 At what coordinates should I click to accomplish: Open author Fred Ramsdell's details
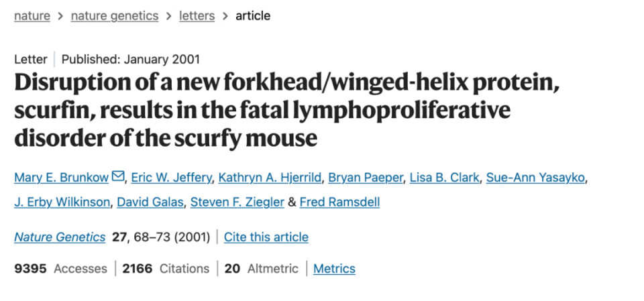339,202
